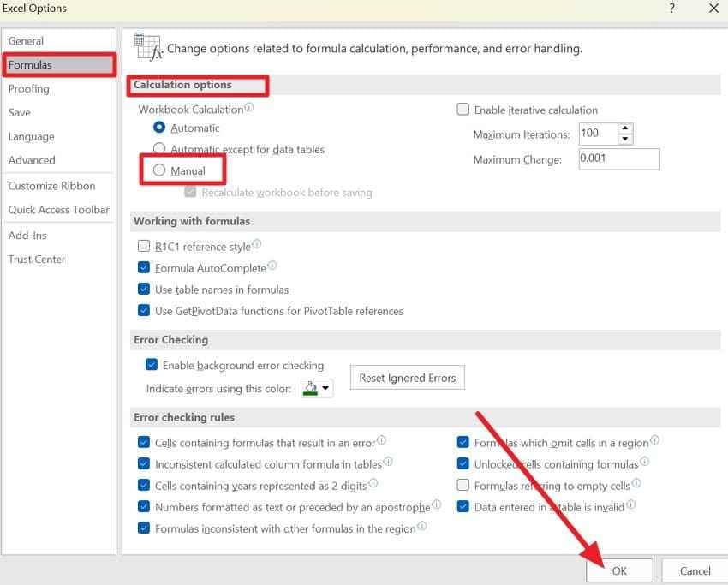Toggle GetPivotData functions for PivotTable references

click(x=144, y=310)
